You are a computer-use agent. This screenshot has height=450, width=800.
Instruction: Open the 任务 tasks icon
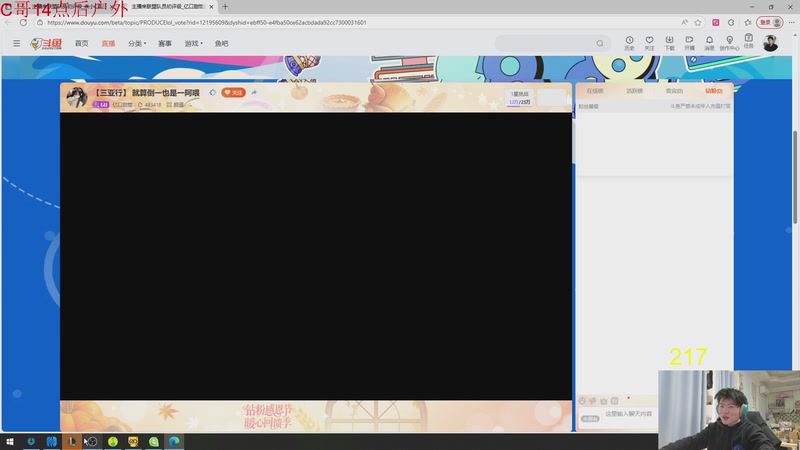[x=748, y=41]
